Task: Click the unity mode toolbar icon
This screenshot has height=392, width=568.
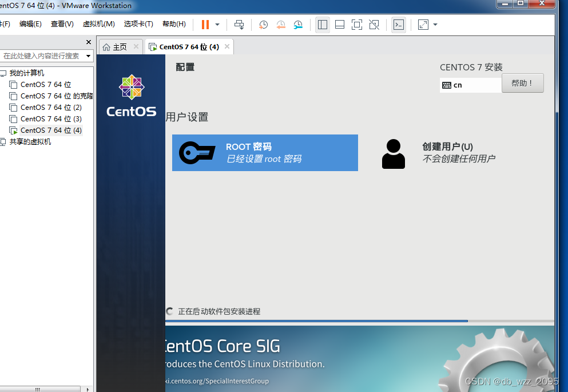Action: coord(374,25)
